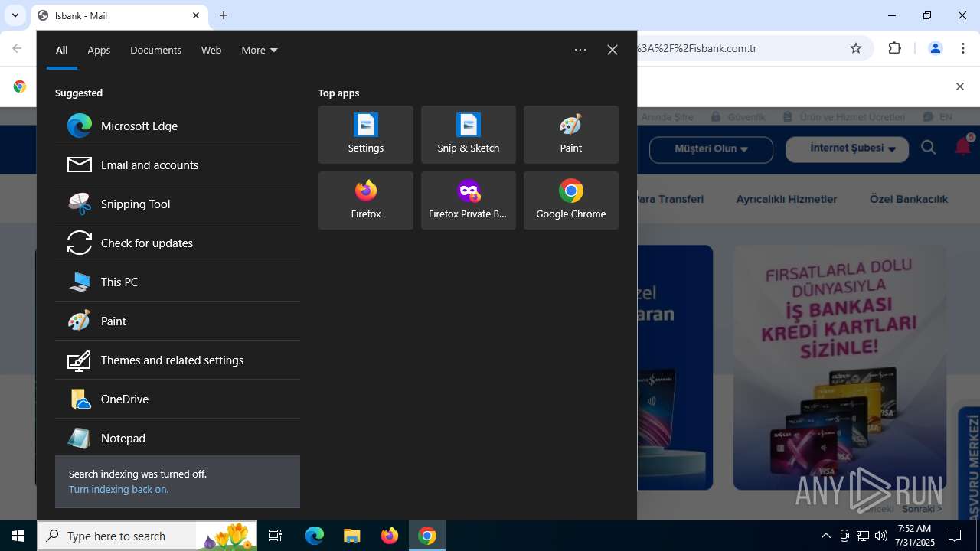Open network status in system tray
Viewport: 980px width, 551px height.
(x=862, y=536)
